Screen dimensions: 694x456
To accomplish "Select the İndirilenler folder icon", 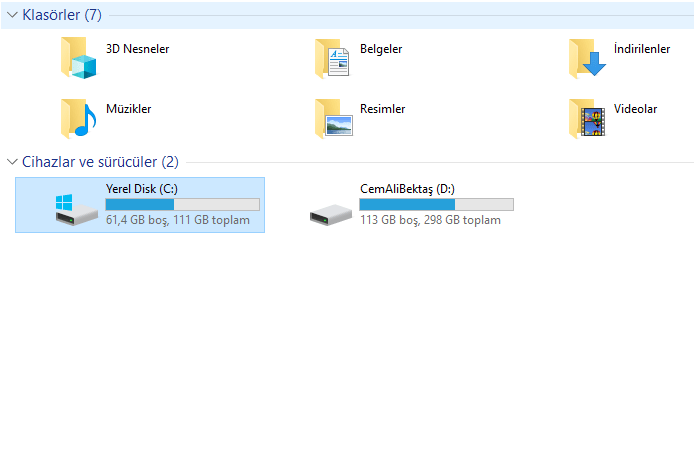I will (x=587, y=58).
